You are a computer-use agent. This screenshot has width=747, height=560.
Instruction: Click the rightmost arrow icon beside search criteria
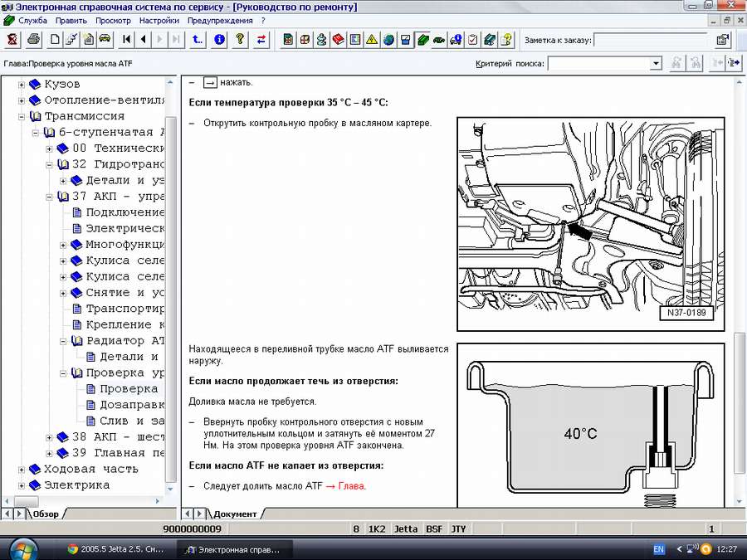(x=734, y=63)
